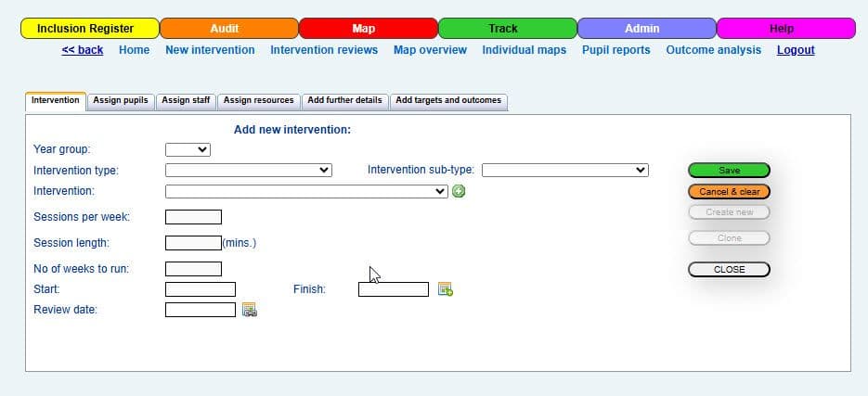Open the orange Audit menu
The height and width of the screenshot is (396, 868).
(229, 29)
